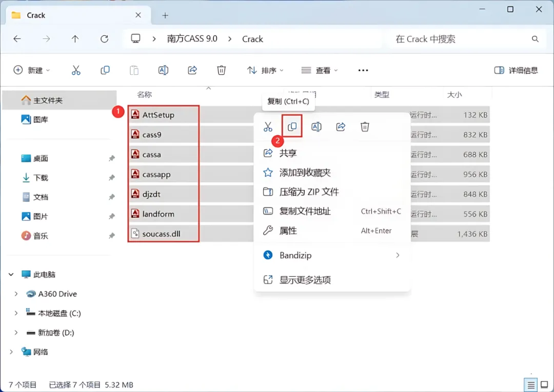The width and height of the screenshot is (554, 392).
Task: Open the 排序 sort dropdown
Action: [265, 70]
